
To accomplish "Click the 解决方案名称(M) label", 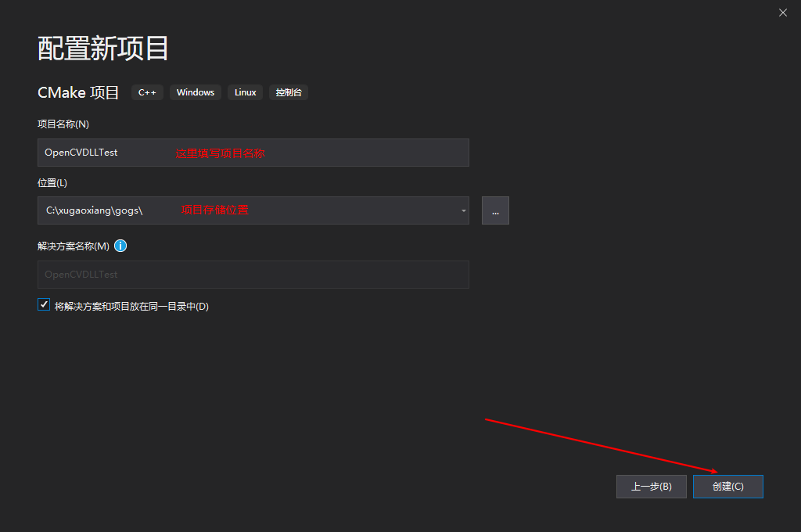I will click(74, 246).
